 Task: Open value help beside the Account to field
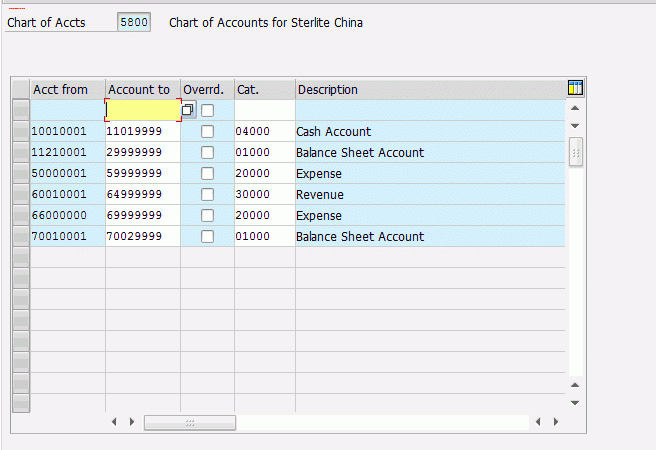coord(188,110)
